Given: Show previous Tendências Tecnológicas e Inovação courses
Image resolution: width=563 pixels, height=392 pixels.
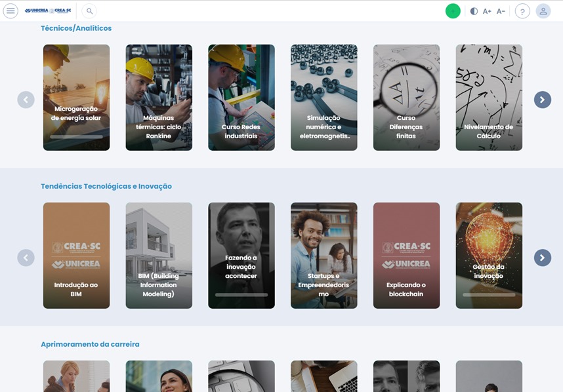Looking at the screenshot, I should coord(26,258).
